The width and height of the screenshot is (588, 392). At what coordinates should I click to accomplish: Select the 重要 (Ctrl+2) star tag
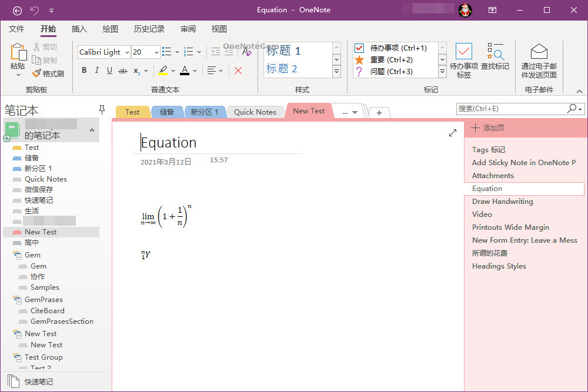coord(391,59)
